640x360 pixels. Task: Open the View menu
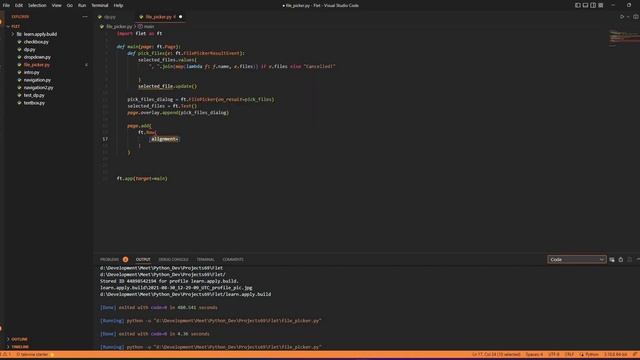click(56, 5)
